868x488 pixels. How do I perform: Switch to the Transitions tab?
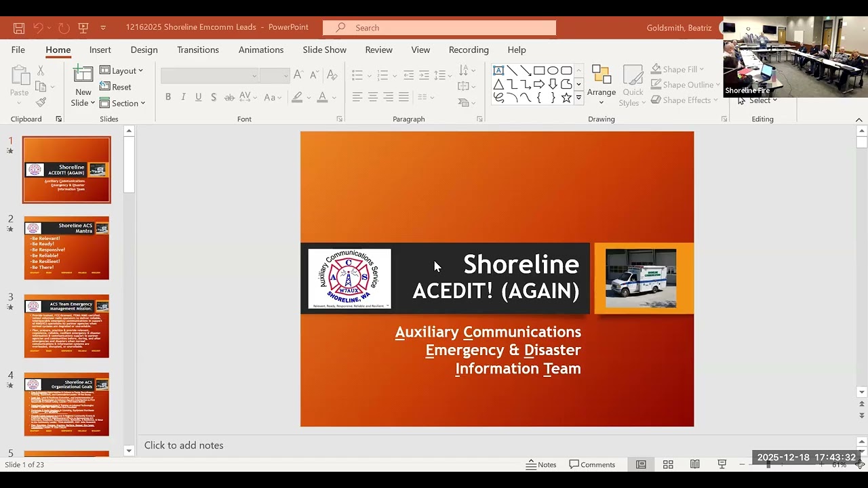[x=198, y=49]
